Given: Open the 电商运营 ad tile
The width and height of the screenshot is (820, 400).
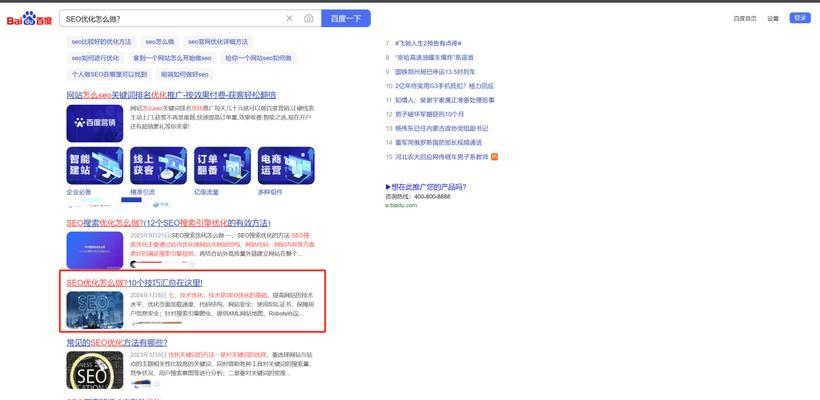Looking at the screenshot, I should [286, 165].
